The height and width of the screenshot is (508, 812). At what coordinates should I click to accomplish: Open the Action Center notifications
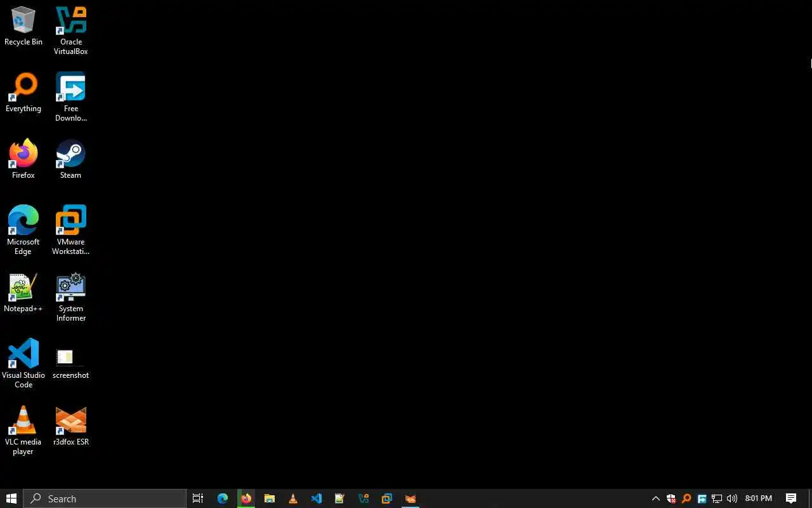pos(791,498)
